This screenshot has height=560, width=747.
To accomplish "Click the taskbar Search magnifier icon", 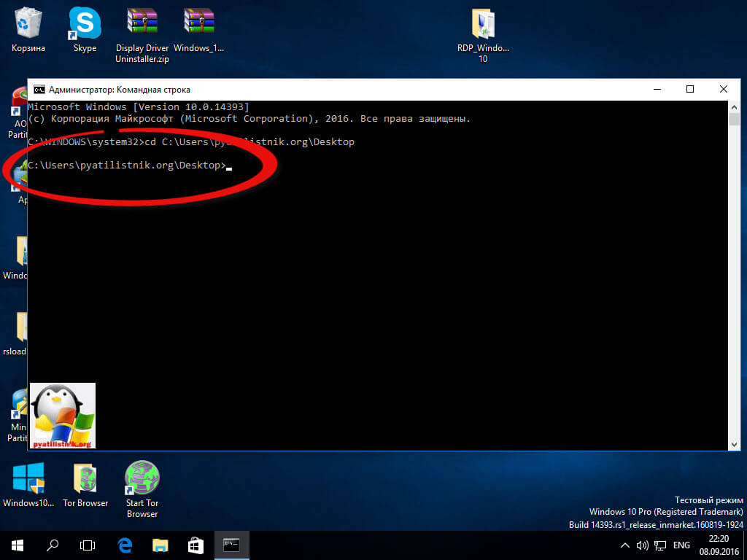I will pyautogui.click(x=53, y=545).
